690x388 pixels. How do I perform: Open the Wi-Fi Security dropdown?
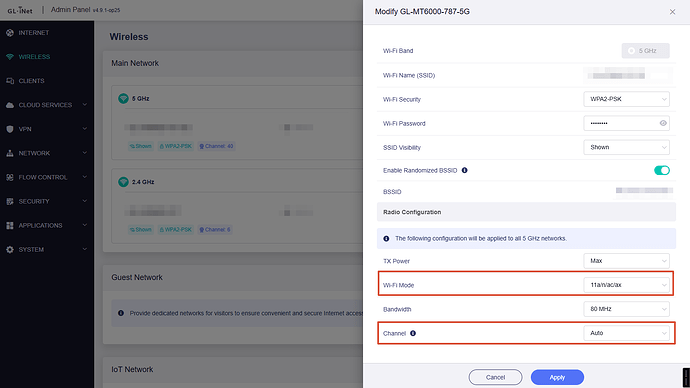pos(627,99)
